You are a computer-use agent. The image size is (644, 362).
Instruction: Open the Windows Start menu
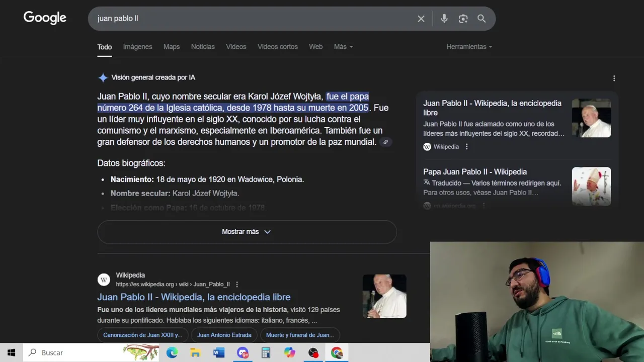pos(11,353)
